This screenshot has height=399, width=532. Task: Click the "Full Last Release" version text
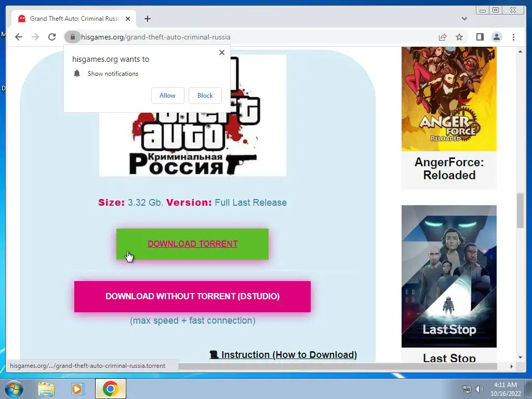point(251,203)
